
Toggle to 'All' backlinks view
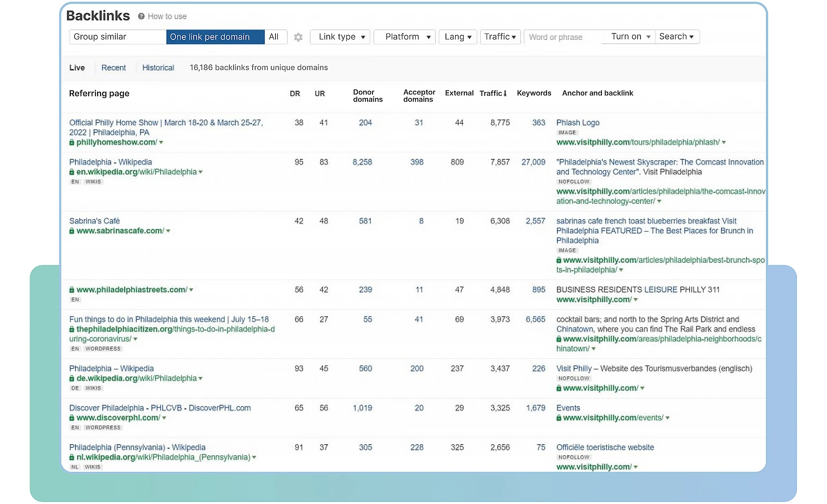point(273,36)
